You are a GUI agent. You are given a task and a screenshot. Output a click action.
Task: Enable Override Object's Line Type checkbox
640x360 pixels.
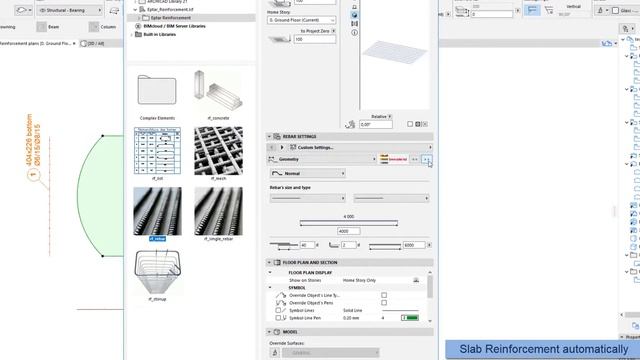point(384,295)
